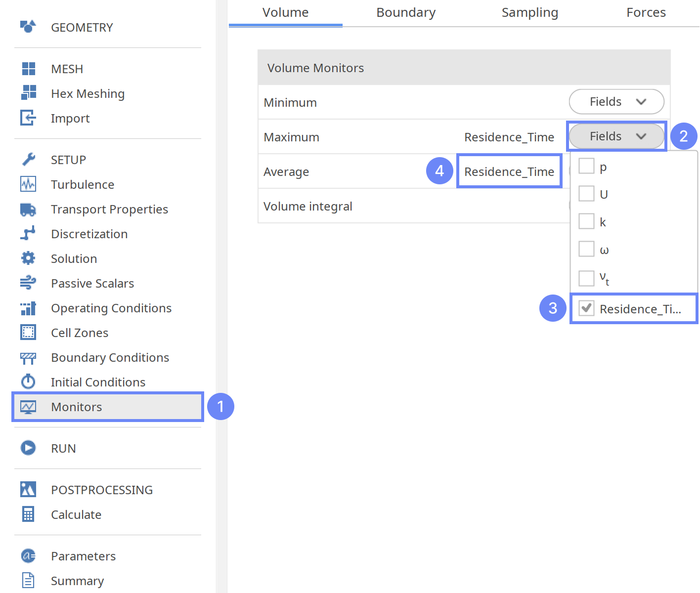This screenshot has height=593, width=700.
Task: Collapse the Maximum row Fields dropdown
Action: [x=616, y=136]
